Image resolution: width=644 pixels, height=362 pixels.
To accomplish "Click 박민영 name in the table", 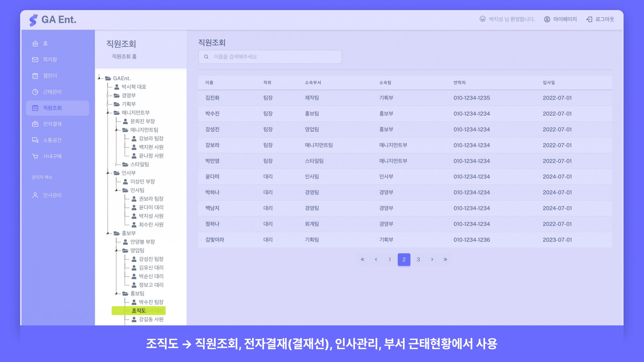I will click(x=212, y=161).
